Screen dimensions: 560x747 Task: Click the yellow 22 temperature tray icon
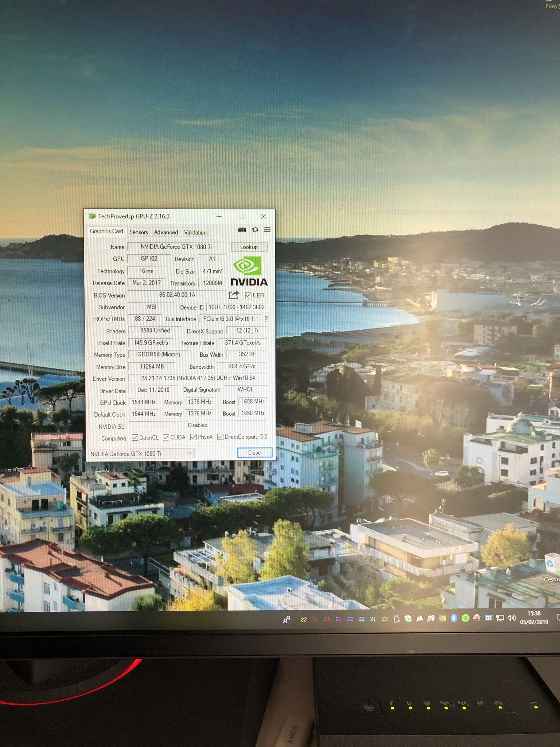[x=304, y=619]
